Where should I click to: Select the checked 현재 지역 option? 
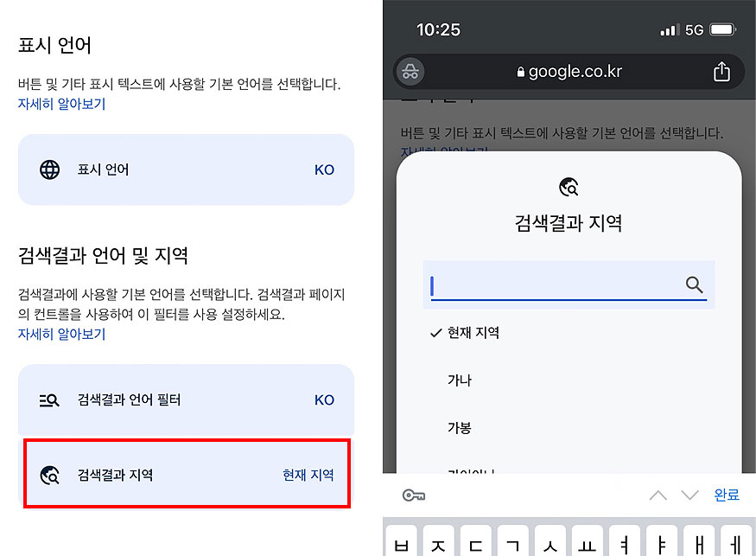tap(569, 333)
